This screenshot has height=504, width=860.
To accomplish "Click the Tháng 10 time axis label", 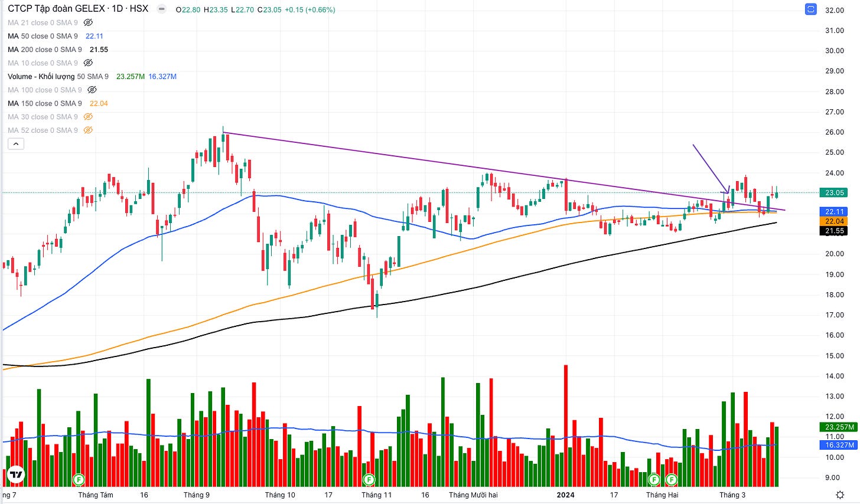I will [279, 495].
